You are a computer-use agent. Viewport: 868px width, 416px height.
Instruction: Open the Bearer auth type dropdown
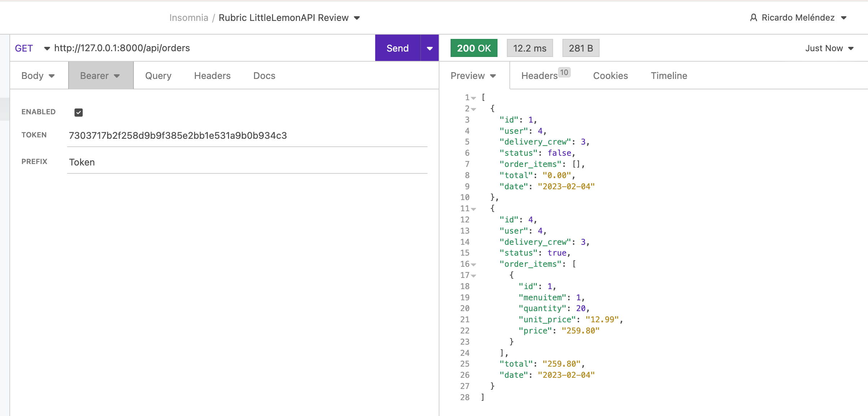(x=100, y=76)
